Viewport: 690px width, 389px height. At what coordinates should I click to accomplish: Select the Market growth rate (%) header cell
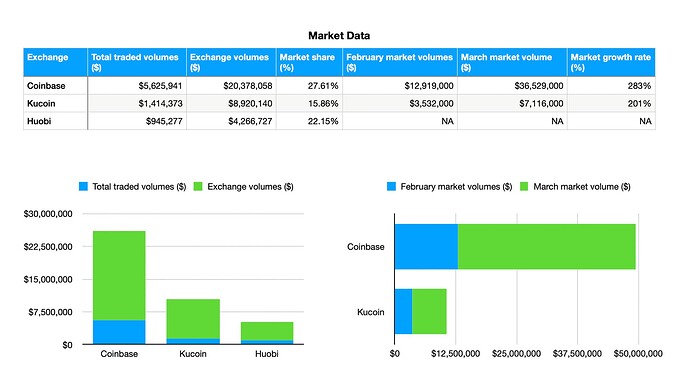pyautogui.click(x=611, y=62)
